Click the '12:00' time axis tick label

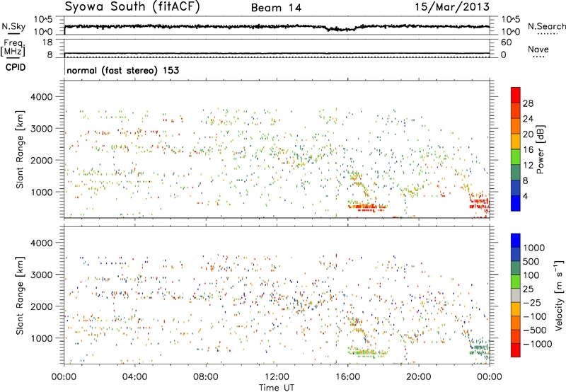(277, 377)
